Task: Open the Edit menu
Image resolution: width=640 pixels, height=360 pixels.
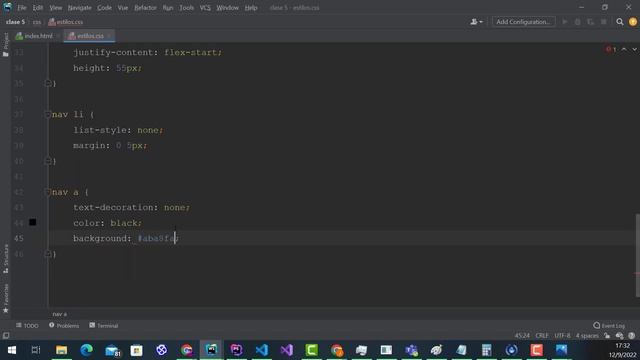Action: (x=38, y=8)
